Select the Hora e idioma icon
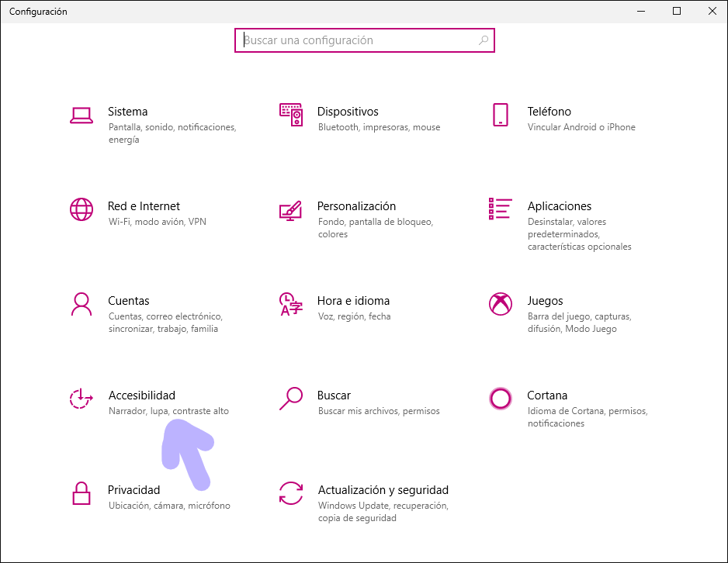The height and width of the screenshot is (563, 728). pyautogui.click(x=290, y=304)
